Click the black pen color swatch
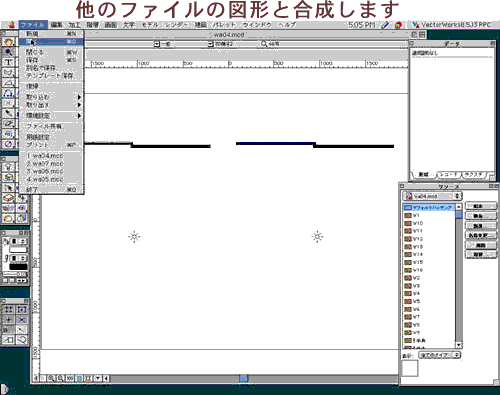500x395 pixels. coord(18,267)
